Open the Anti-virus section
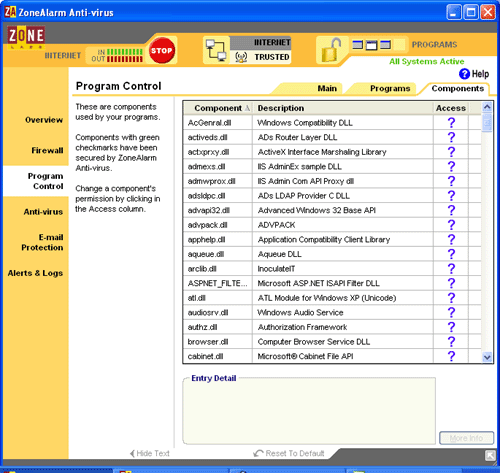Viewport: 500px width, 473px height. click(x=43, y=212)
